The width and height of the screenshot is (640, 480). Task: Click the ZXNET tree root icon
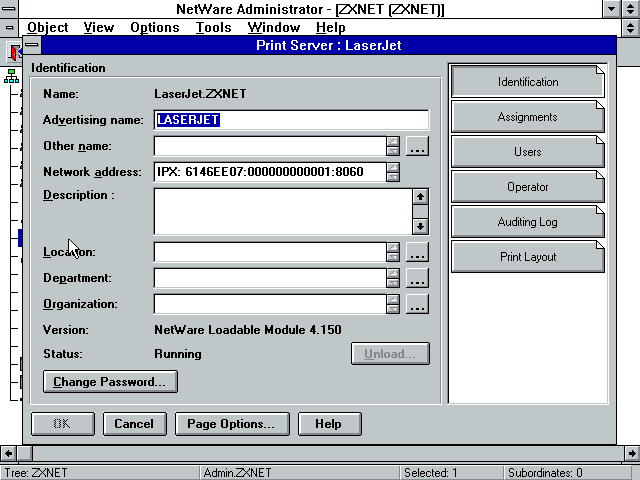11,76
